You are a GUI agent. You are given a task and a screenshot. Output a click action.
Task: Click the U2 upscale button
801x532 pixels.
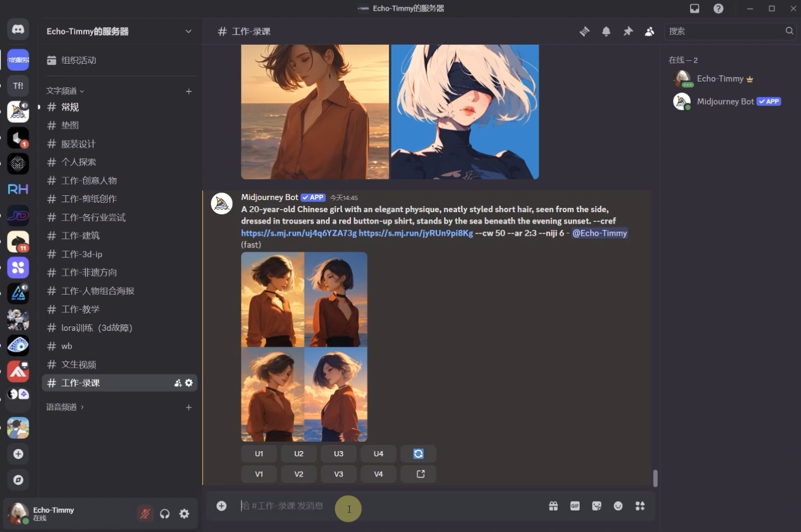(x=298, y=453)
